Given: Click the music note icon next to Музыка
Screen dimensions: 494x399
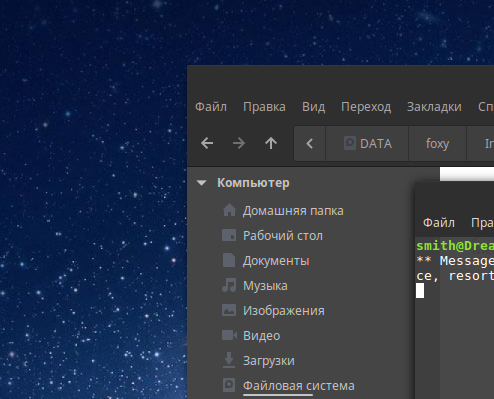Looking at the screenshot, I should (x=229, y=285).
